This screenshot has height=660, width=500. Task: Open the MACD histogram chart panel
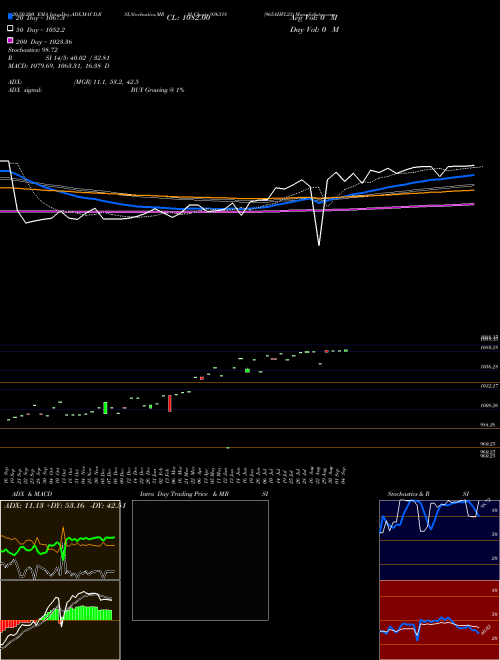pos(60,620)
